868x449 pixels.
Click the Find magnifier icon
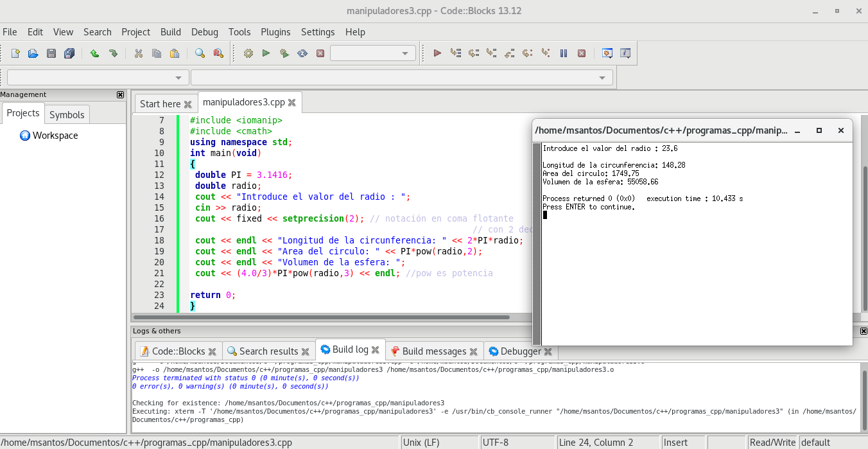pyautogui.click(x=200, y=53)
